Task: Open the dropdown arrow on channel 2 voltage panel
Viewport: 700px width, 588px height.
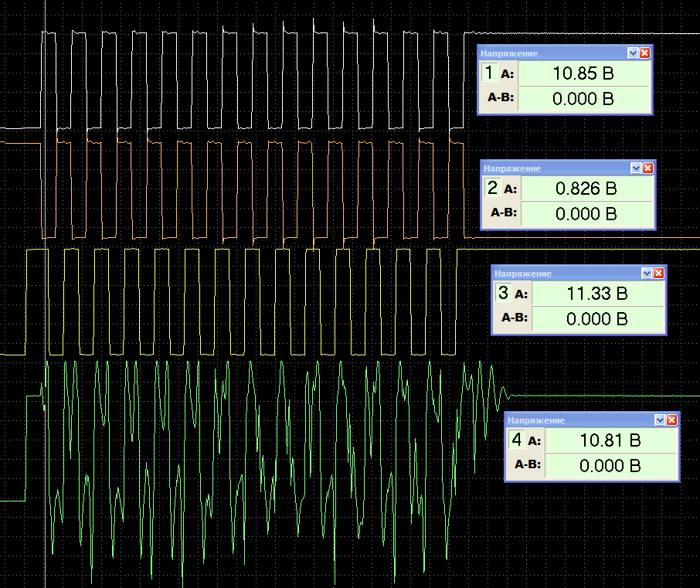Action: 636,168
